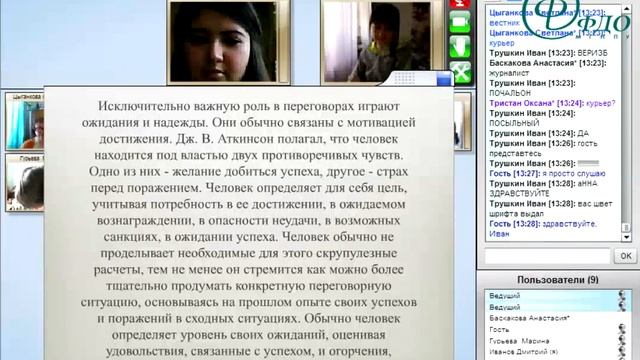Screen dimensions: 640x360
Task: Click the chat scrollbar up arrow
Action: [626, 9]
